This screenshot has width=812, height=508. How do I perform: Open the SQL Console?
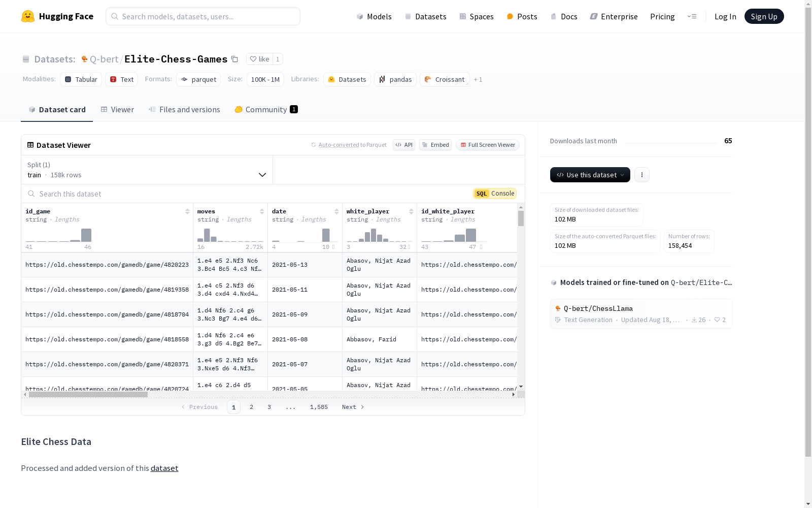[x=495, y=194]
